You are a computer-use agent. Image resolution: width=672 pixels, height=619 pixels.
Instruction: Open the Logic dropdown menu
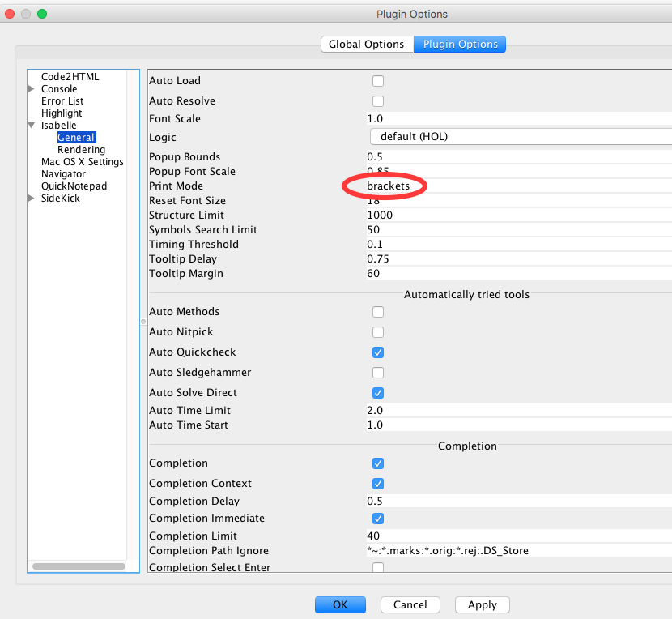tap(521, 137)
